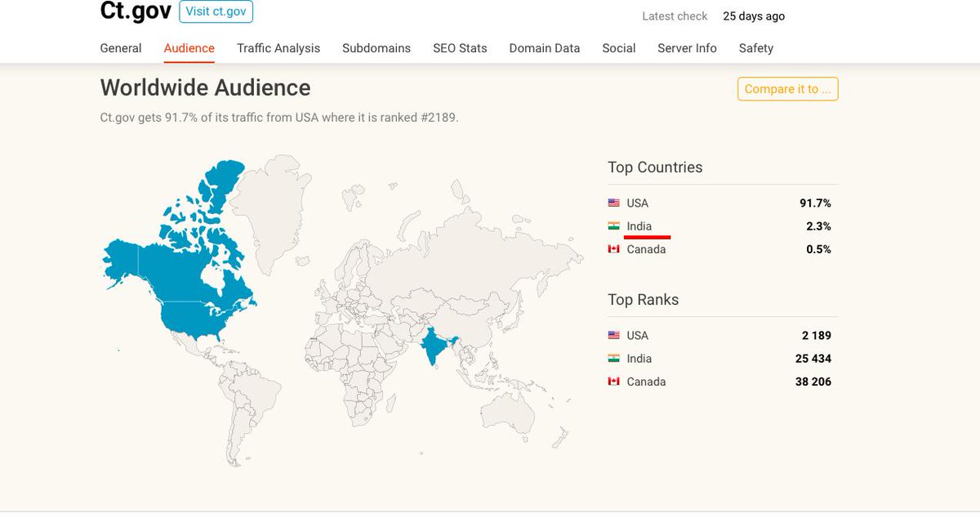Select Canada in Top Ranks list

click(646, 382)
